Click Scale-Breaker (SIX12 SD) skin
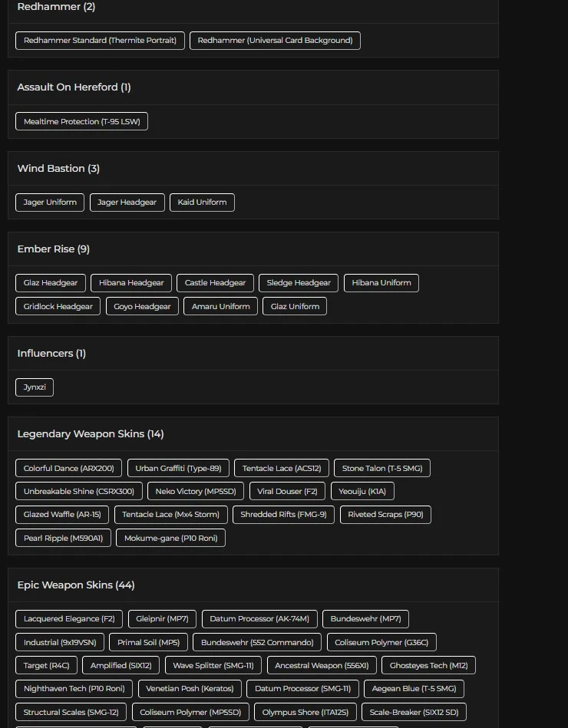568x728 pixels. [414, 712]
